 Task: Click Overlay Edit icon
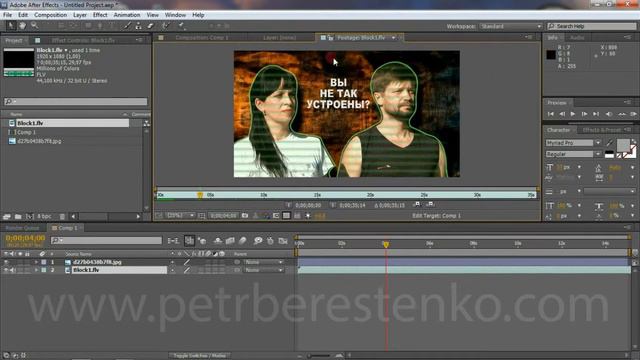[x=430, y=204]
